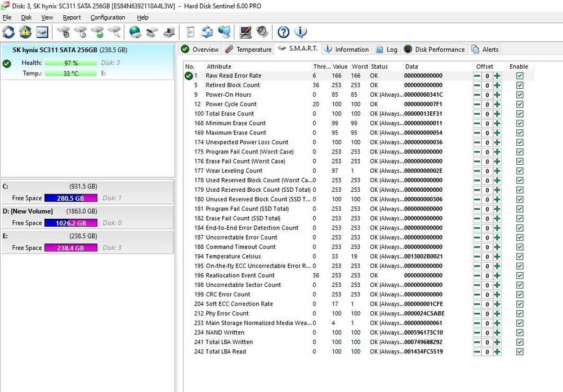Click the globe with disk toolbar icon
This screenshot has width=563, height=392.
135,32
